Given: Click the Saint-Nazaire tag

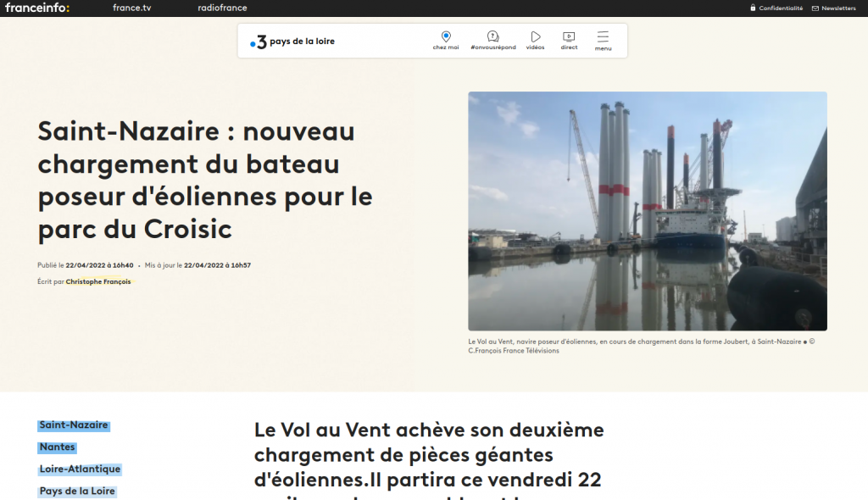Looking at the screenshot, I should 74,425.
